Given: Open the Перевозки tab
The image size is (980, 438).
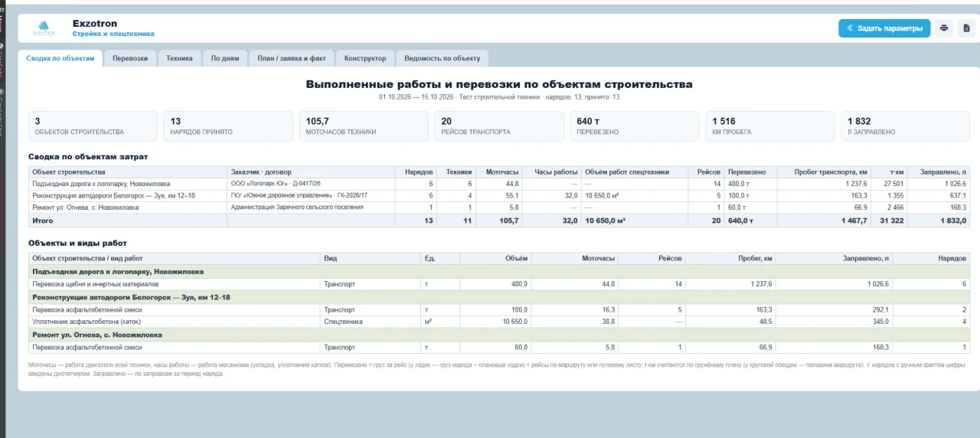Looking at the screenshot, I should point(130,58).
